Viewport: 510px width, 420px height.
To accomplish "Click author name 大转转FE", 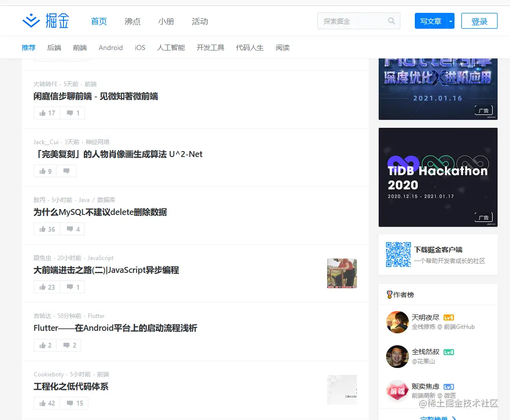I will pos(45,84).
